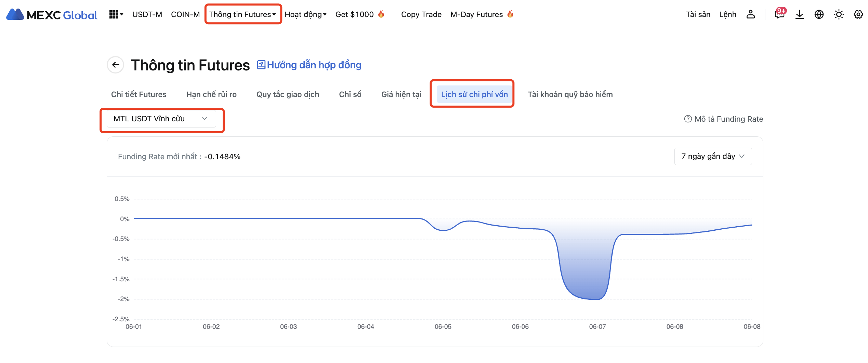Open the messages notification icon

click(779, 14)
